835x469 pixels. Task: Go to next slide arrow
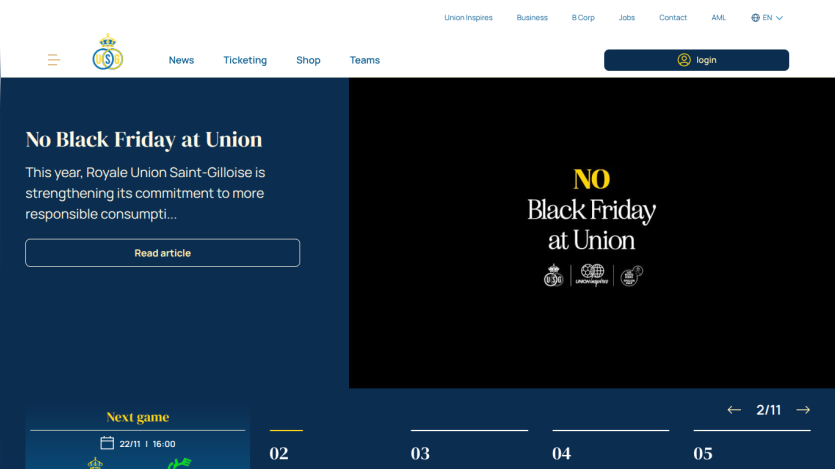pyautogui.click(x=803, y=410)
